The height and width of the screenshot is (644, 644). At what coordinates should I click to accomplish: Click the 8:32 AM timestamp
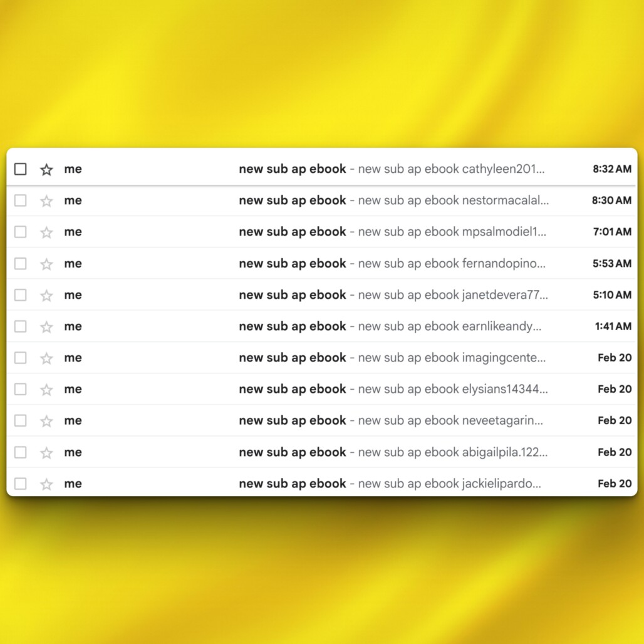pyautogui.click(x=612, y=169)
